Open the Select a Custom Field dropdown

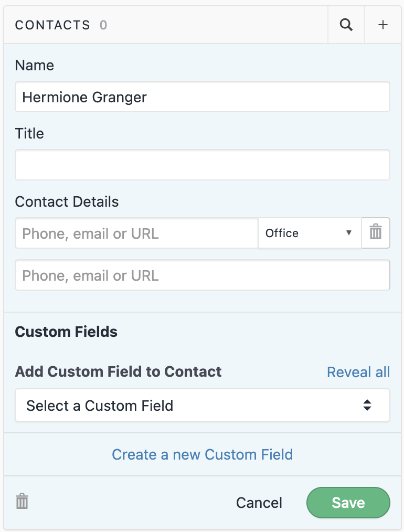(203, 405)
